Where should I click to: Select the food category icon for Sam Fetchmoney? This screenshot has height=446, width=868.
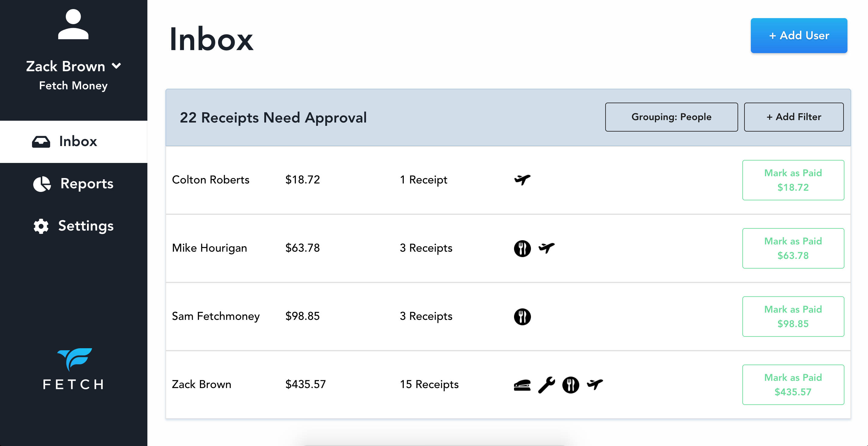[522, 317]
